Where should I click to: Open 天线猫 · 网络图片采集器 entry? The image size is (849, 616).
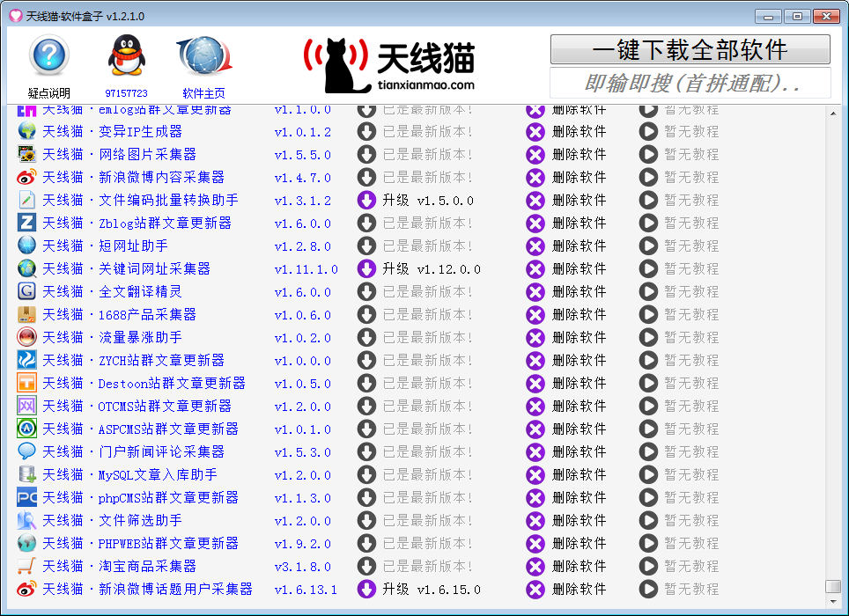[119, 155]
